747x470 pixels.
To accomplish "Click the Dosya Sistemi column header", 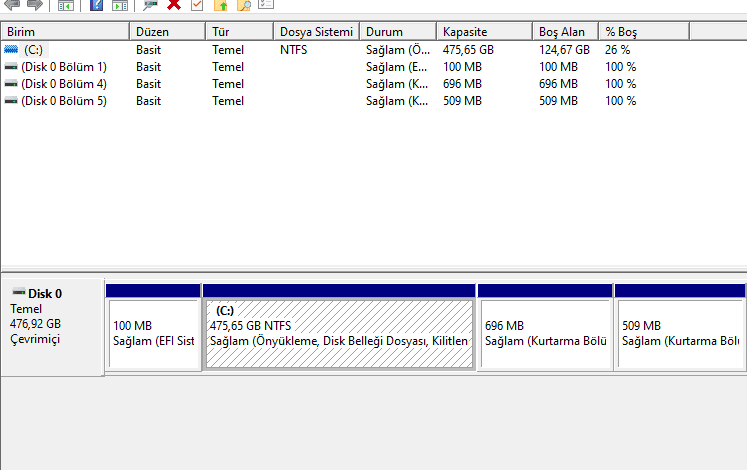I will 316,32.
